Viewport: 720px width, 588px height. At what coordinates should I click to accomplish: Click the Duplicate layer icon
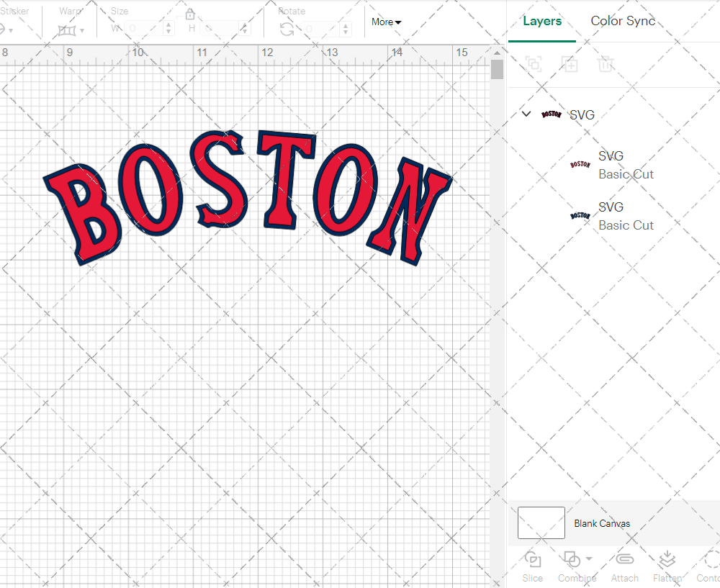point(570,64)
